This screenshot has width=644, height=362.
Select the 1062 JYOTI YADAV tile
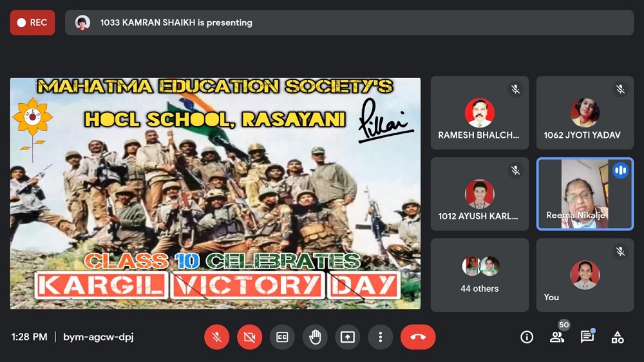585,113
